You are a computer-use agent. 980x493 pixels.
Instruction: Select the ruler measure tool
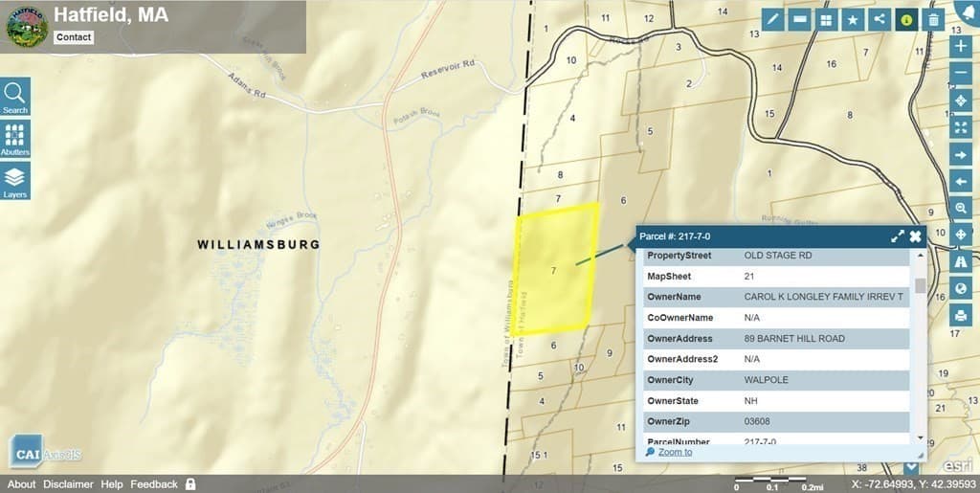tap(799, 19)
